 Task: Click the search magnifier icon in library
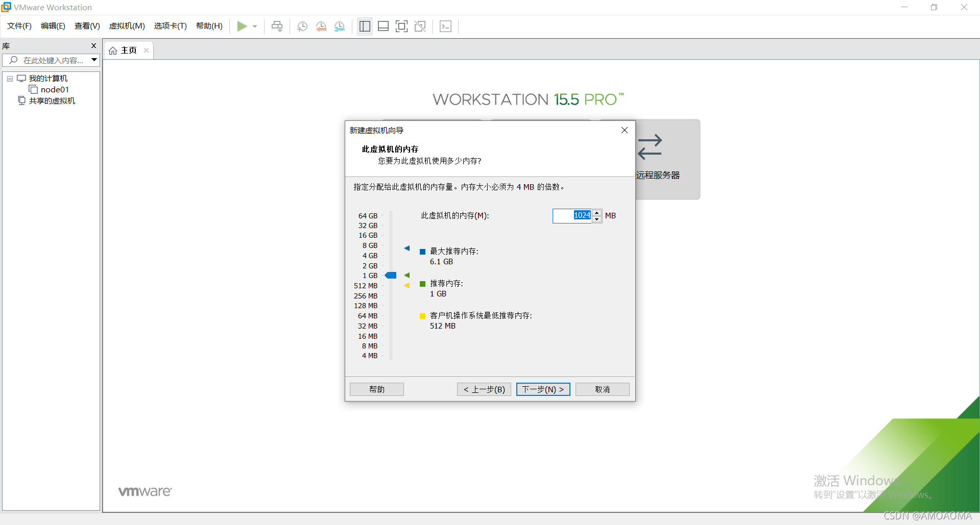pyautogui.click(x=14, y=60)
